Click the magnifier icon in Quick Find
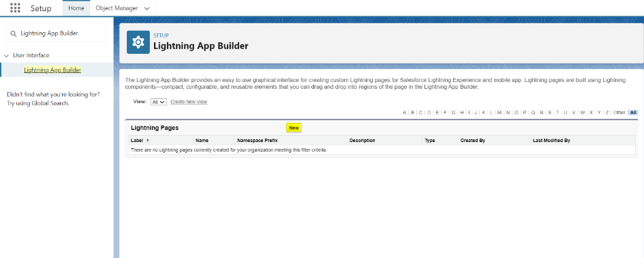Screen dimensions: 644x258 point(14,33)
